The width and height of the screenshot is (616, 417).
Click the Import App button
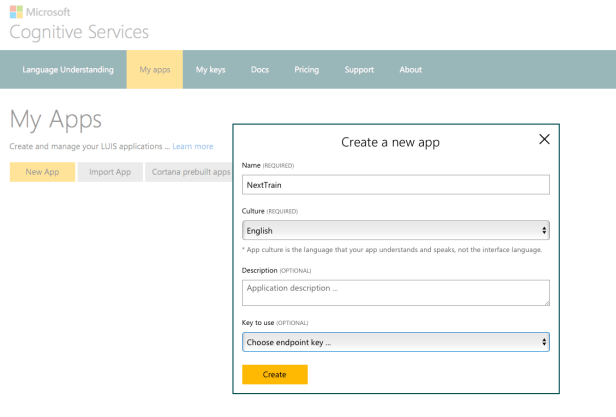coord(110,172)
